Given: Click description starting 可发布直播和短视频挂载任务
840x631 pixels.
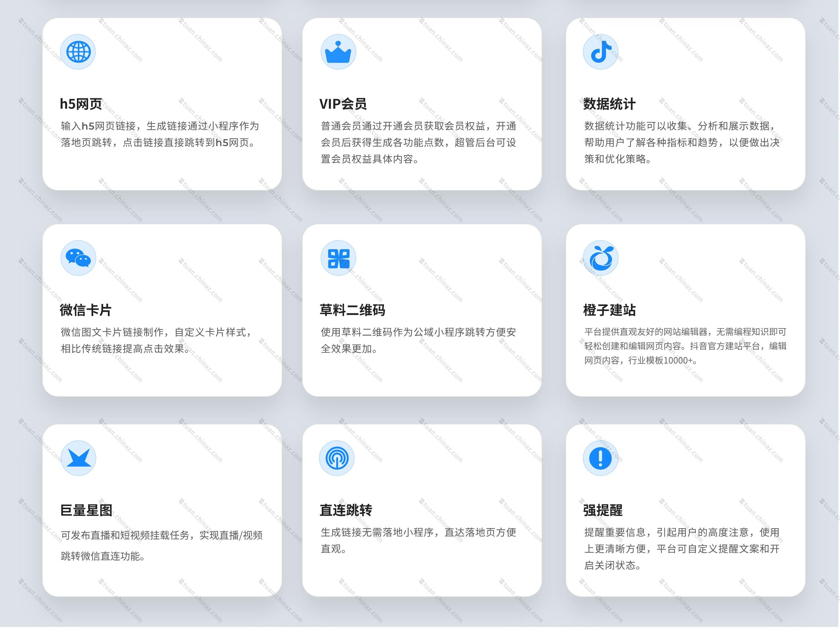Looking at the screenshot, I should pos(162,546).
